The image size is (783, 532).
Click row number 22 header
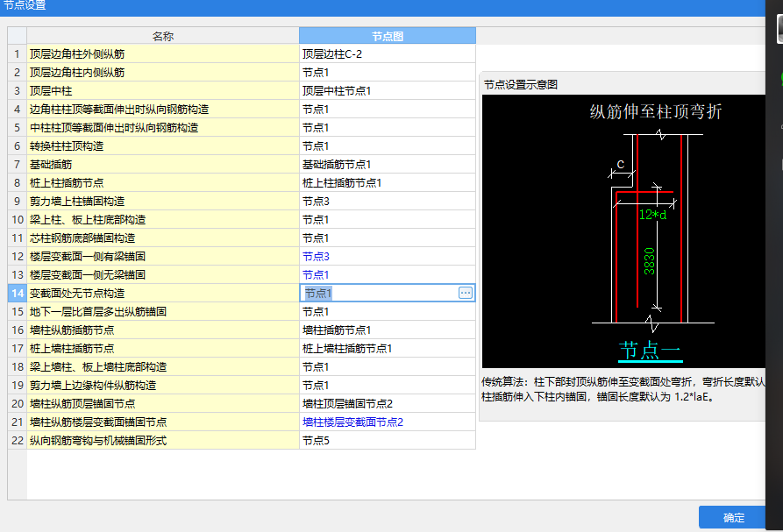[x=18, y=440]
